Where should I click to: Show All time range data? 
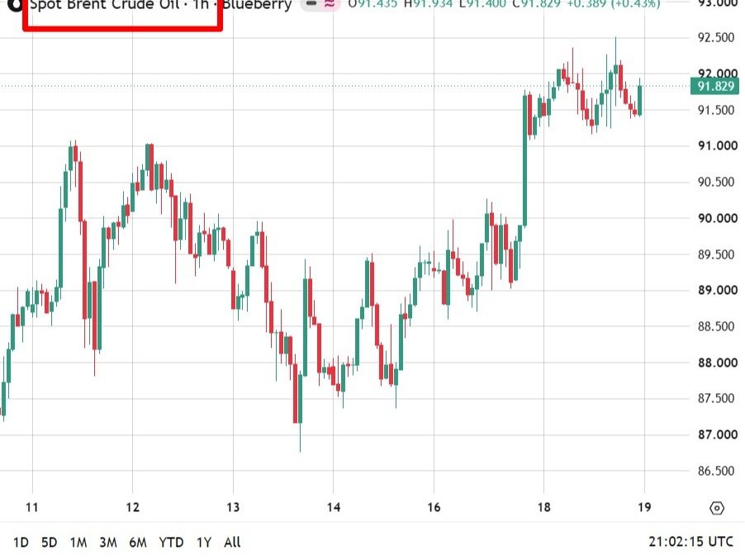click(232, 543)
